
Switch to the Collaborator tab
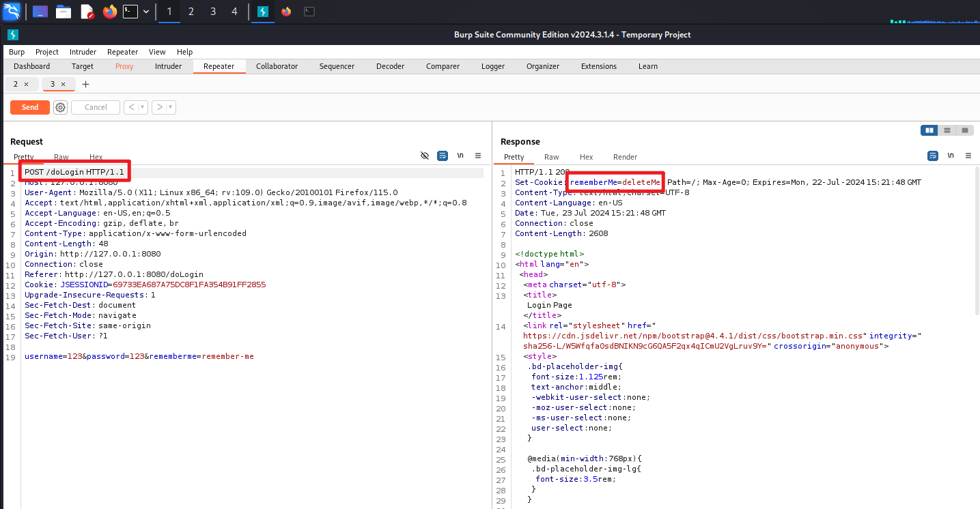point(277,66)
